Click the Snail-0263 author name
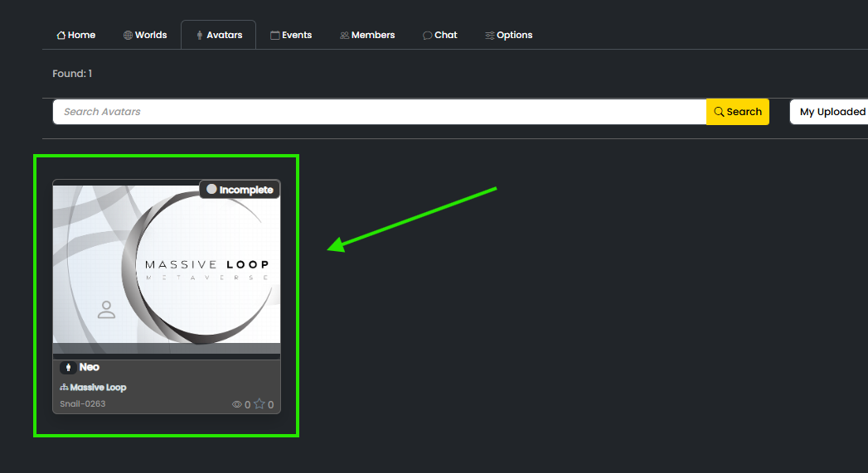The height and width of the screenshot is (473, 868). [x=82, y=404]
